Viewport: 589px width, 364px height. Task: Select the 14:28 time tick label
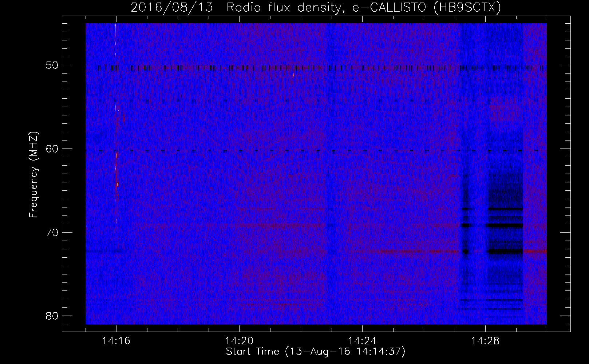[x=485, y=341]
